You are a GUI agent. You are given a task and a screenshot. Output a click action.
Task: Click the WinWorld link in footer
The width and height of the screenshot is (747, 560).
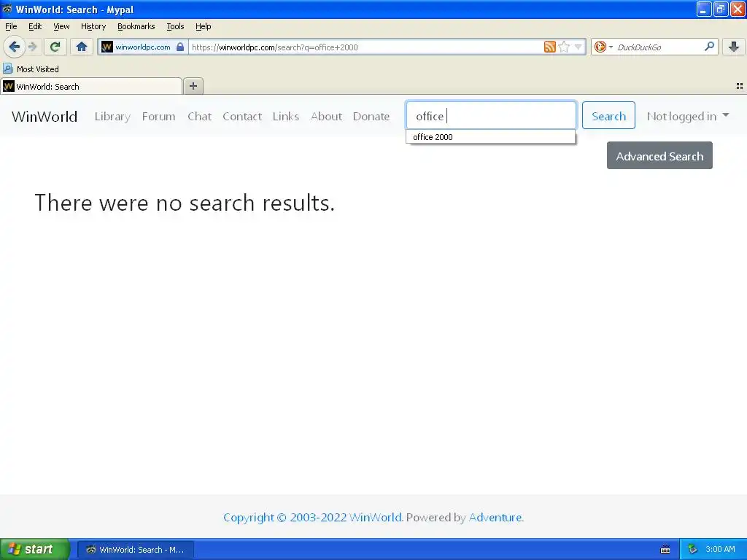point(376,517)
